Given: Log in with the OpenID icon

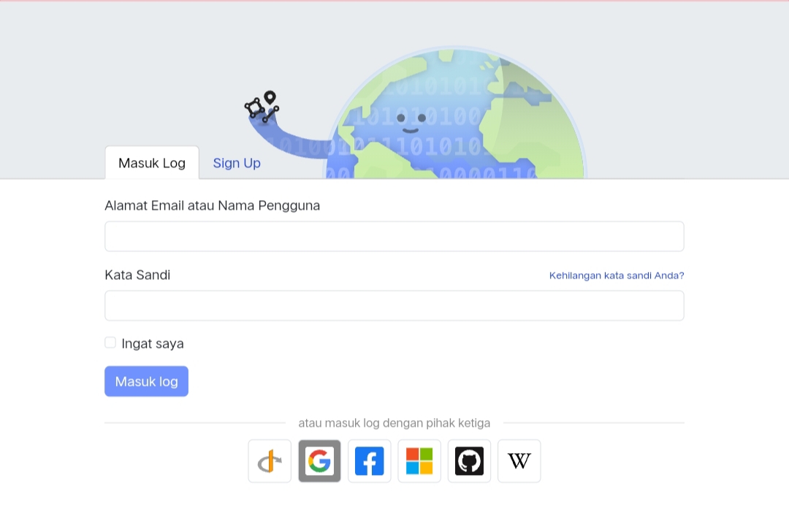Looking at the screenshot, I should coord(270,461).
